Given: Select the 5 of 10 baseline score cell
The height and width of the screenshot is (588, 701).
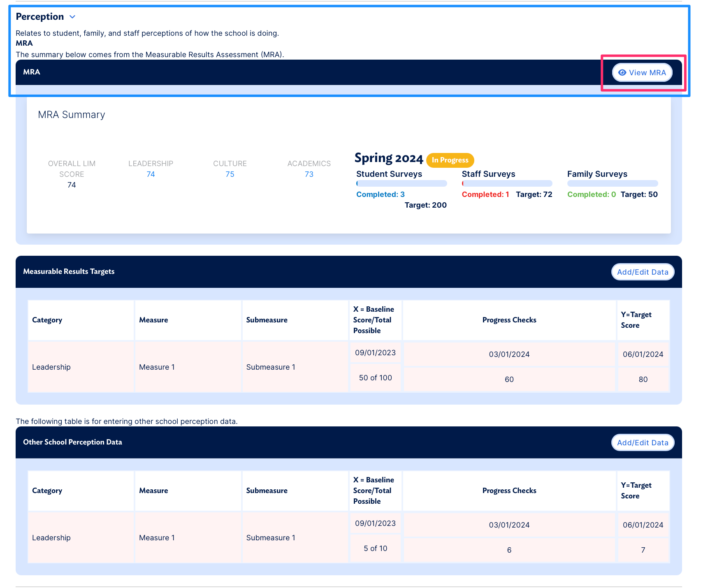Looking at the screenshot, I should click(375, 549).
